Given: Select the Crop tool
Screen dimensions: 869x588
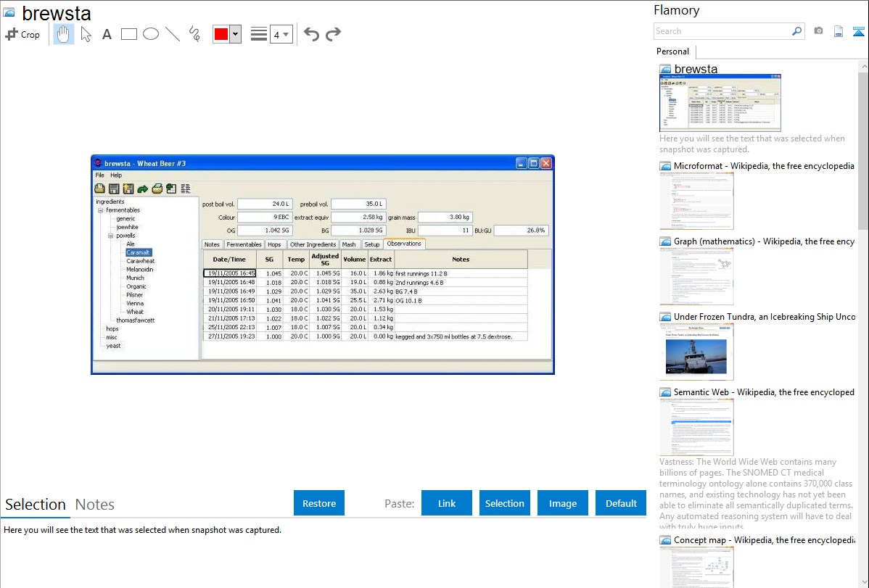Looking at the screenshot, I should pos(22,34).
